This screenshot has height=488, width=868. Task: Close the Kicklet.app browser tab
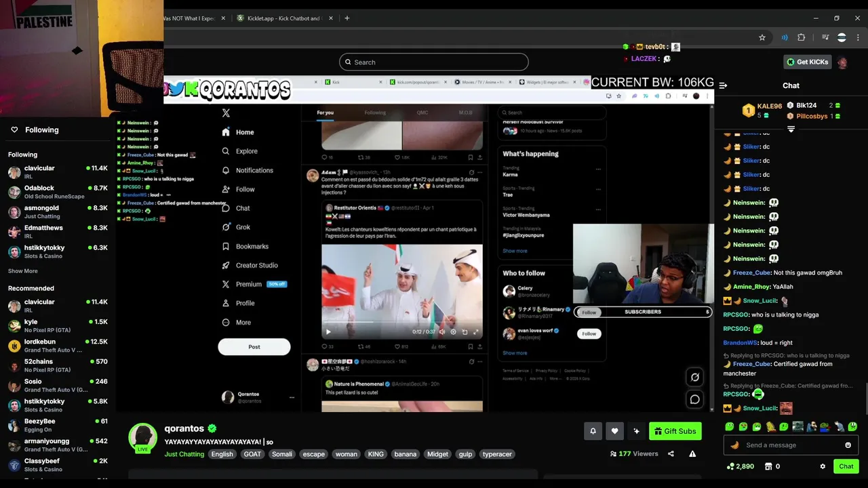(x=331, y=18)
